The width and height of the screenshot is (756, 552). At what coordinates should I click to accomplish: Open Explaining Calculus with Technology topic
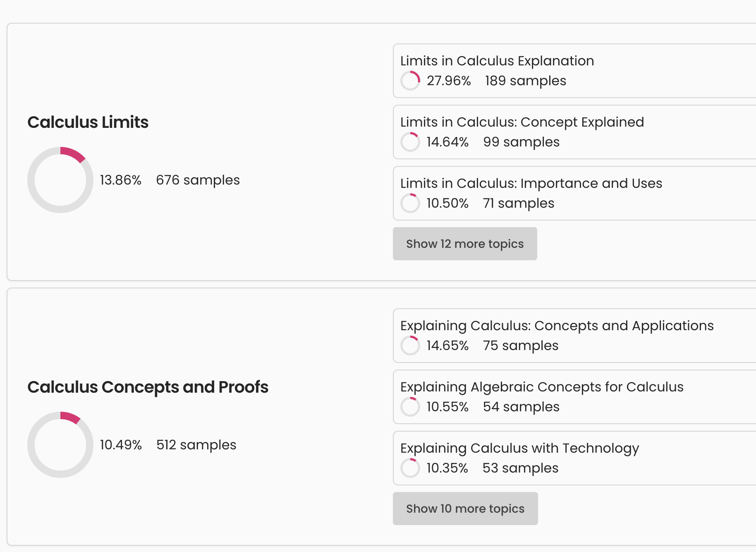click(x=519, y=448)
